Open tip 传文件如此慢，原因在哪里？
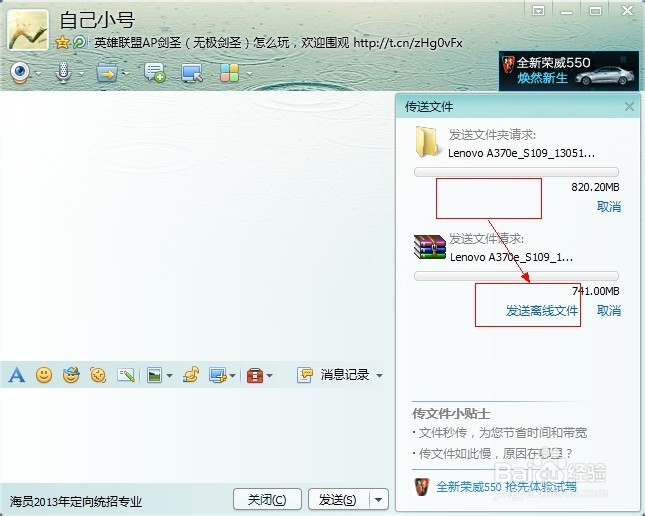645x516 pixels. [496, 453]
